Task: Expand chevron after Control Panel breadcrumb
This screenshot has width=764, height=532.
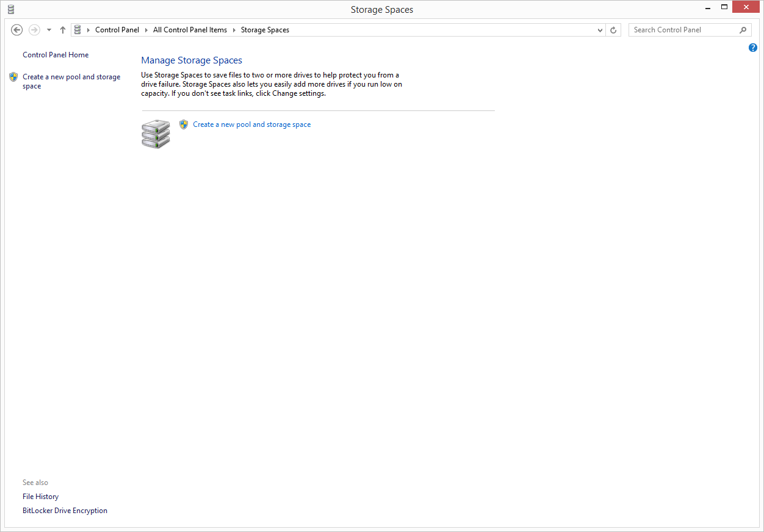Action: coord(146,30)
